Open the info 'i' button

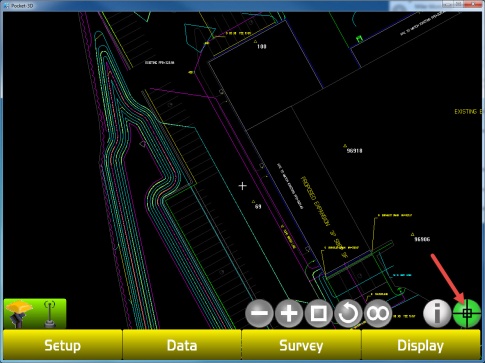pos(437,313)
